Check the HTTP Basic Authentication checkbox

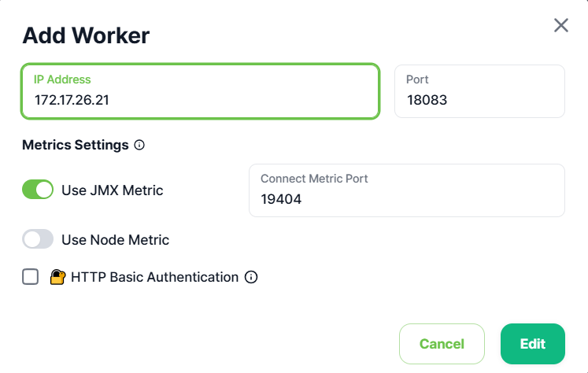click(x=31, y=277)
